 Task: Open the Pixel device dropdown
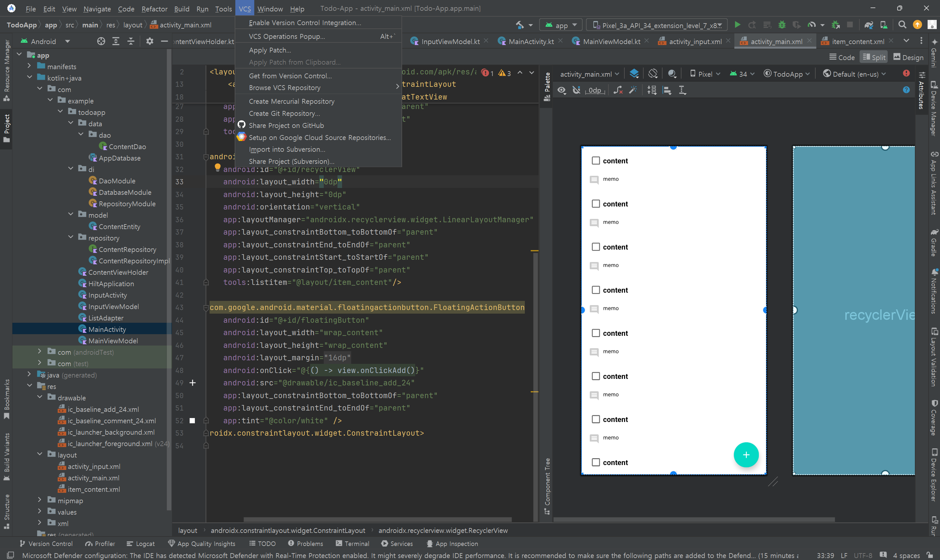click(x=705, y=74)
